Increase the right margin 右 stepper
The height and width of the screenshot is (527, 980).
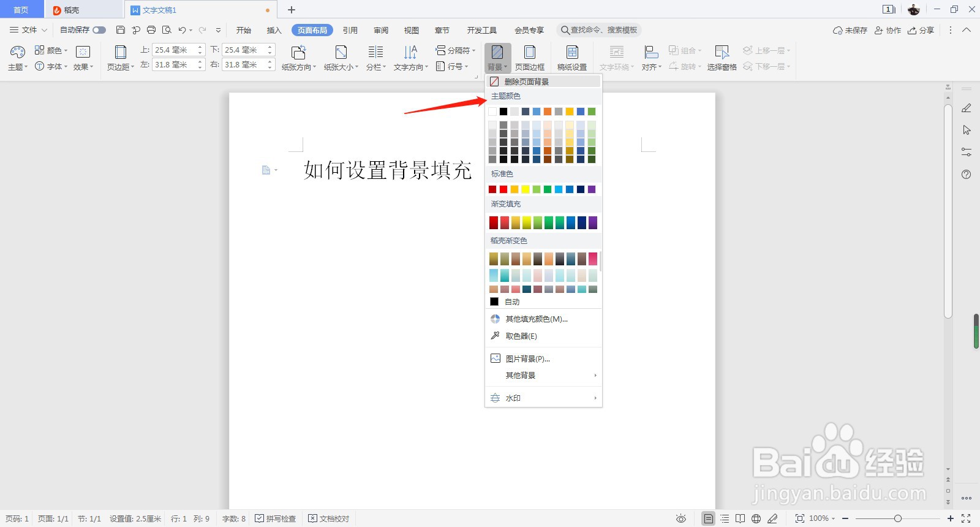[270, 61]
